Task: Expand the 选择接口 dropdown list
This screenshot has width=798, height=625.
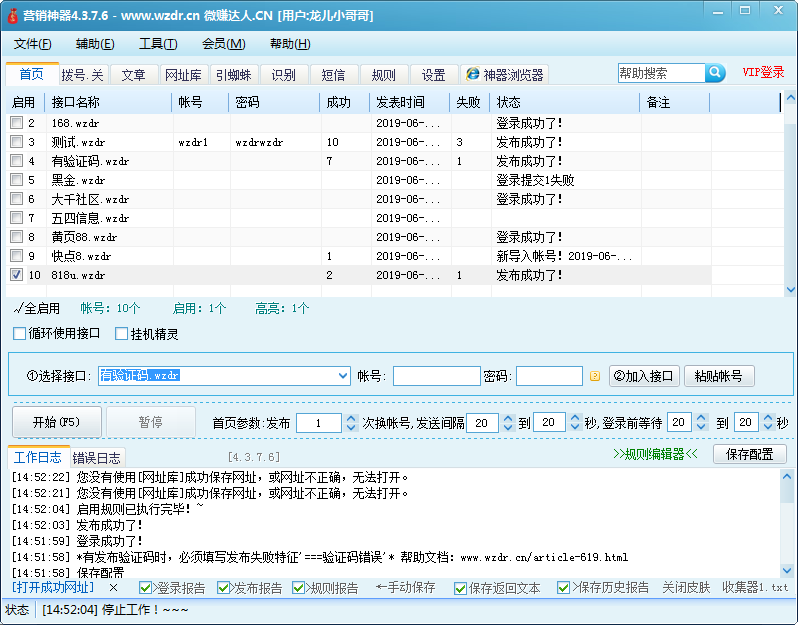Action: (x=342, y=377)
